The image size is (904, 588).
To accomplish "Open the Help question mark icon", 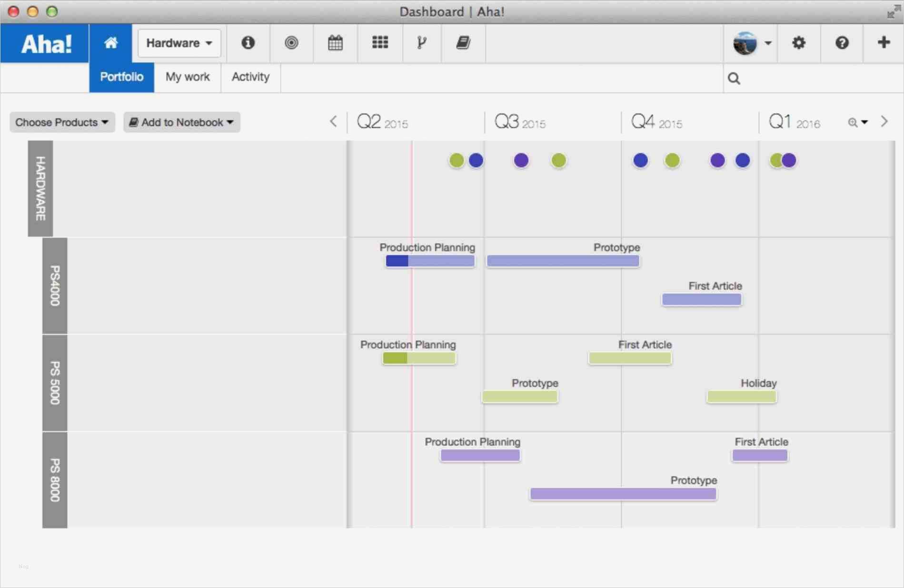I will tap(842, 43).
